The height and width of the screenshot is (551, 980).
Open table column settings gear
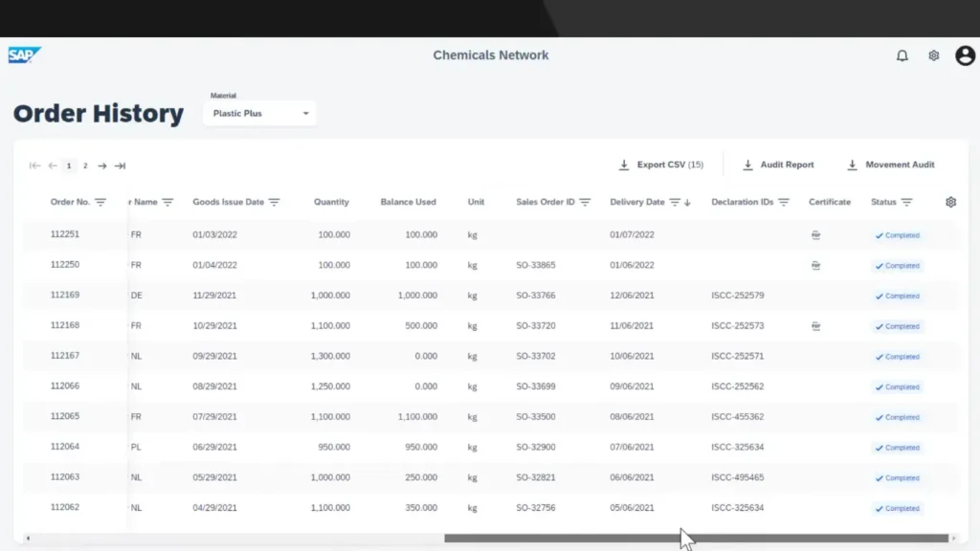pos(950,202)
